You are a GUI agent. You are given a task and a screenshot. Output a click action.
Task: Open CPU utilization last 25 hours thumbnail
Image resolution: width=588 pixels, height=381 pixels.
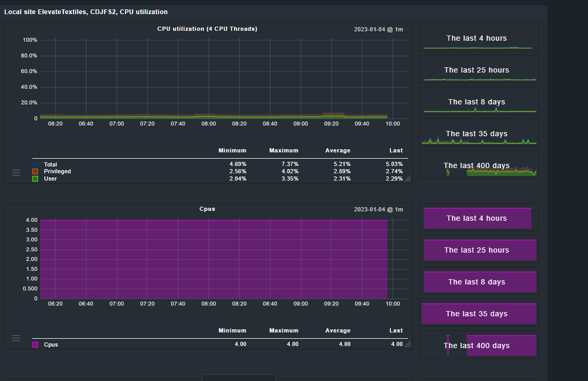click(x=479, y=69)
